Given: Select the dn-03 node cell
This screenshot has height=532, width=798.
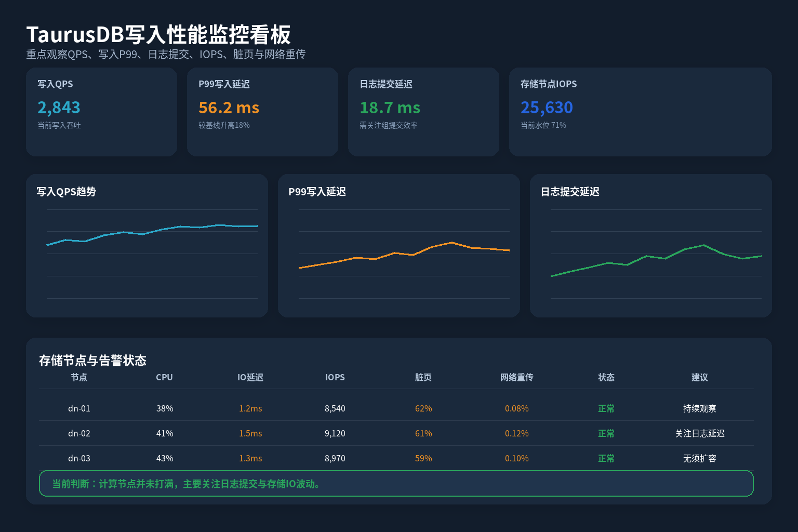Looking at the screenshot, I should [79, 458].
